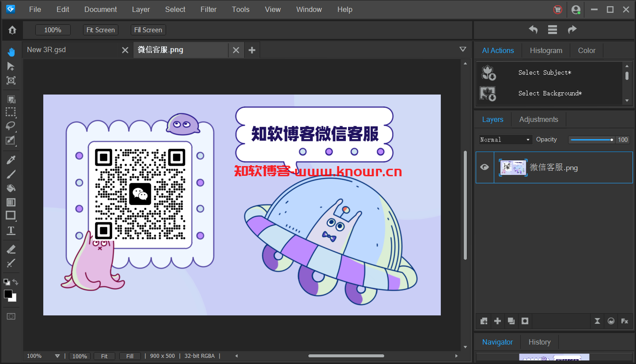Toggle the Quick mask mode icon
Screen dimensions: 636x364
(x=11, y=316)
